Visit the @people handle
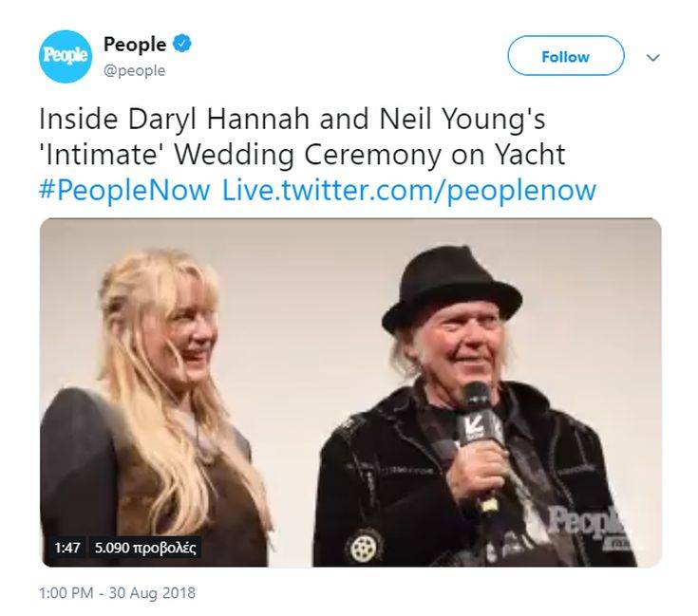 pyautogui.click(x=135, y=70)
